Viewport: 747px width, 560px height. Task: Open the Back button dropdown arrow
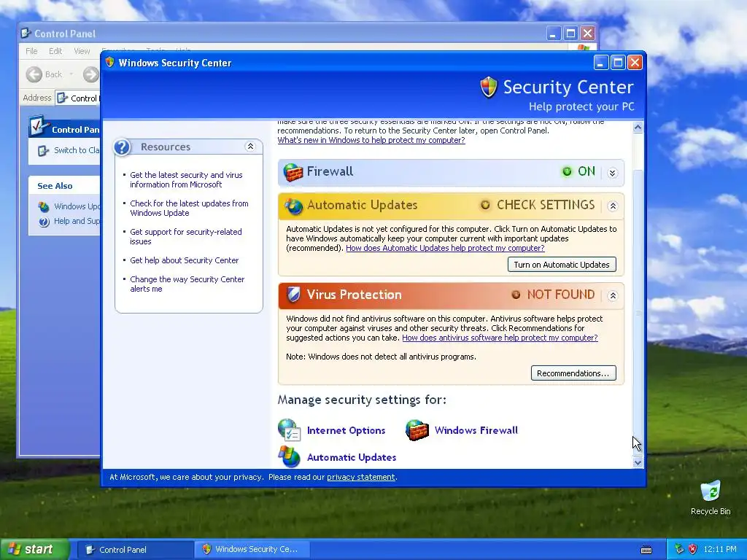[71, 74]
